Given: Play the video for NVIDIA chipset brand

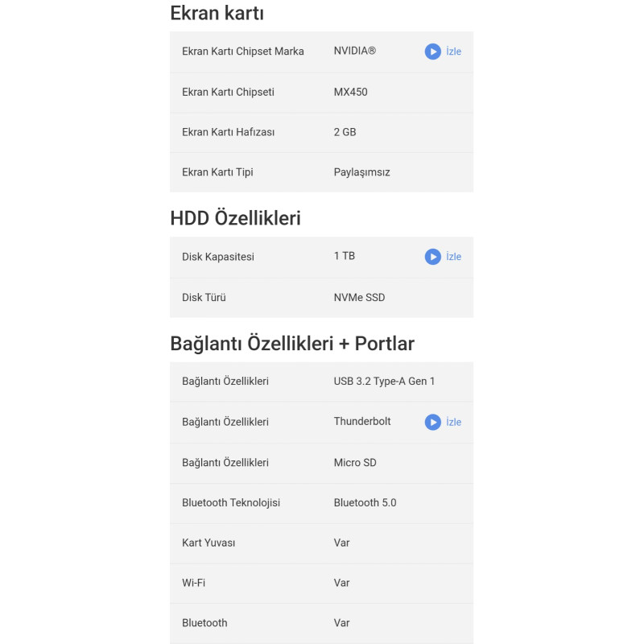Looking at the screenshot, I should (x=432, y=52).
